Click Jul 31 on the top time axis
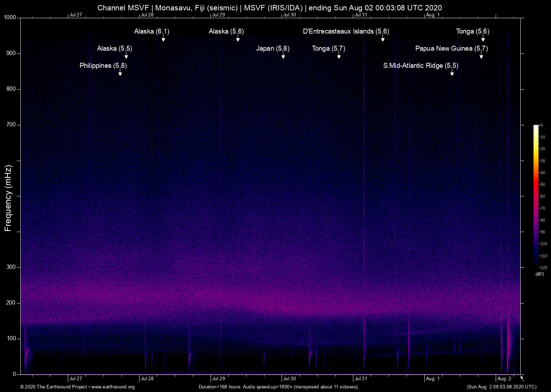Viewport: 551px width, 392px height. pyautogui.click(x=361, y=15)
